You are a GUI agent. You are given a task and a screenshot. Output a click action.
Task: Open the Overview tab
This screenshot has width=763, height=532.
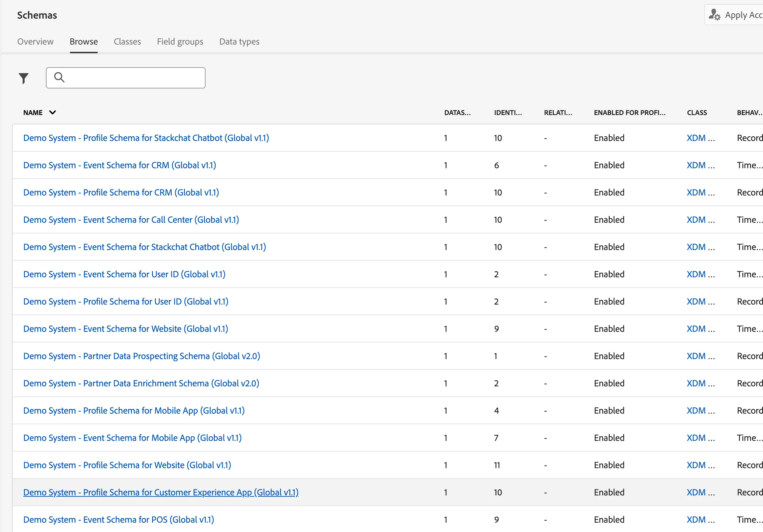click(35, 42)
